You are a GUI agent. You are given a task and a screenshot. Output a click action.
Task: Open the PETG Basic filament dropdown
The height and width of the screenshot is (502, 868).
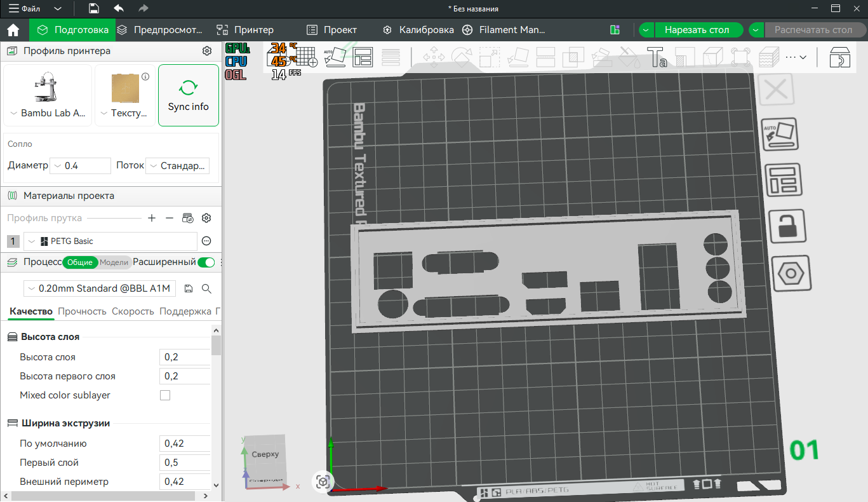click(x=110, y=241)
